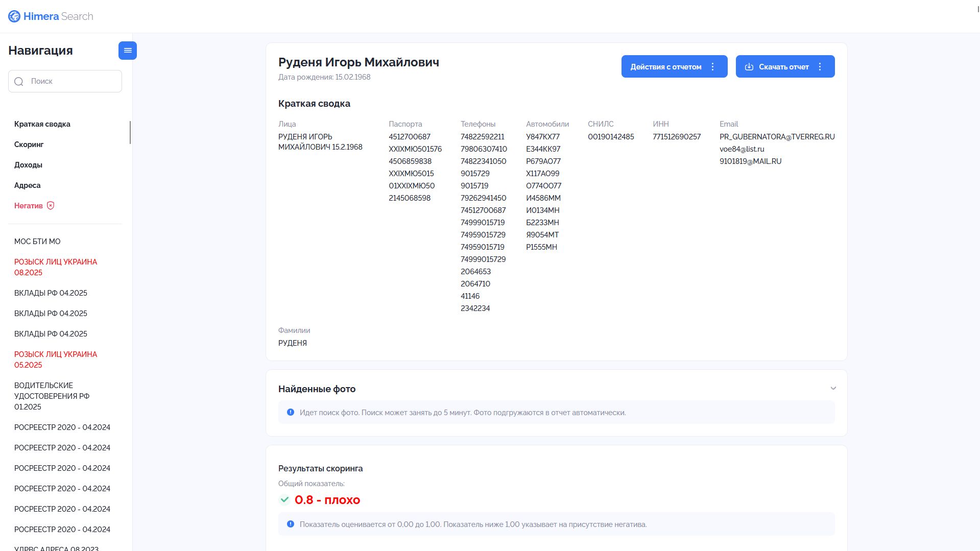Screen dimensions: 980x551
Task: Click INN value 771512690257
Action: [677, 137]
